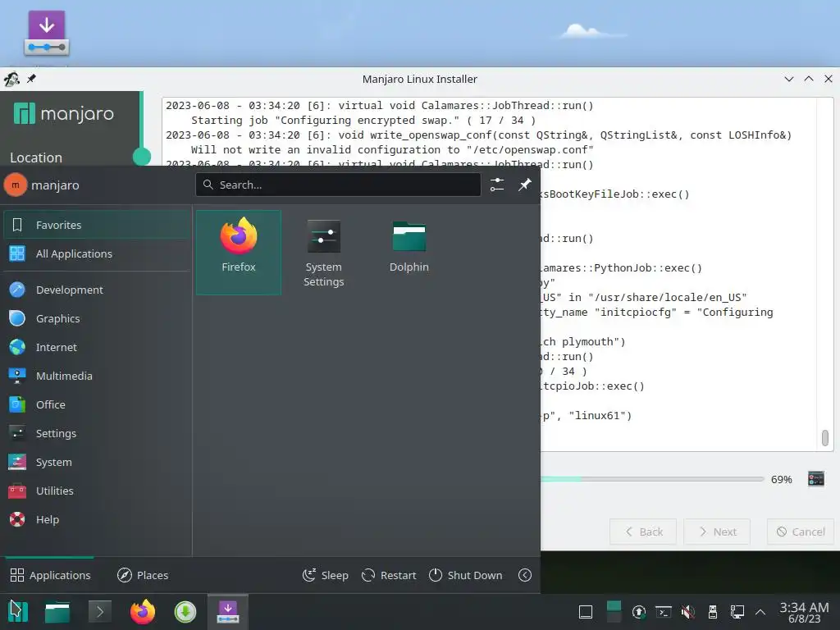Open network connections tray icon
The width and height of the screenshot is (840, 630).
[737, 612]
